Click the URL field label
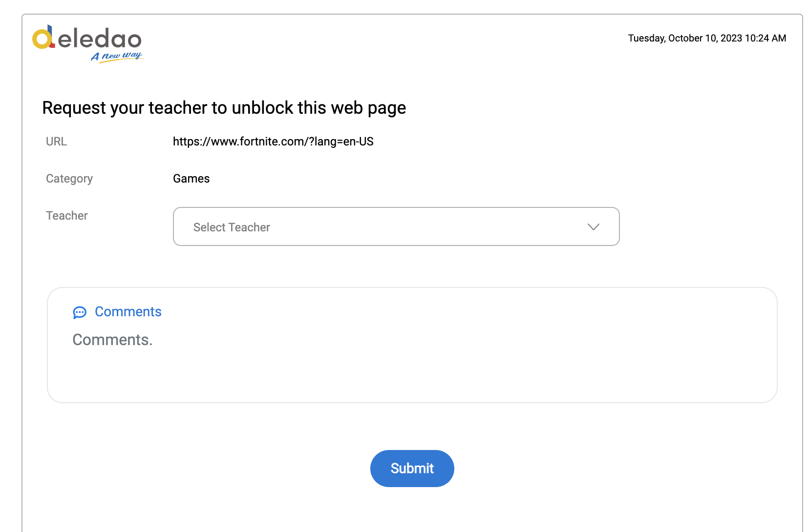 click(56, 142)
